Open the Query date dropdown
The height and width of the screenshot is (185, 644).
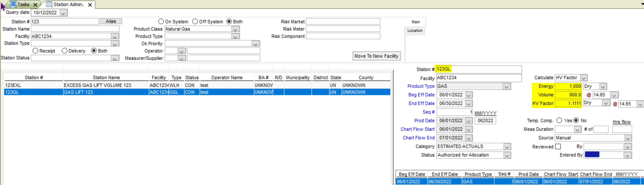tap(63, 13)
